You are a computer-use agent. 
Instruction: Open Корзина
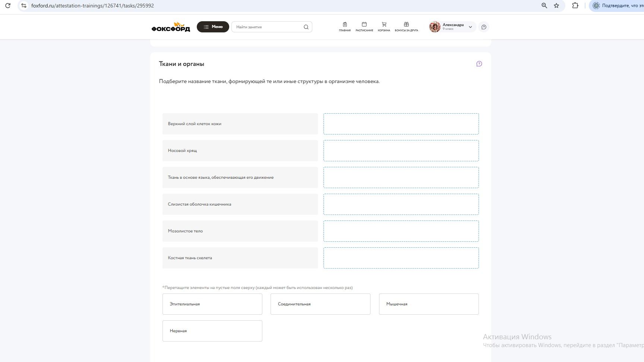tap(384, 27)
